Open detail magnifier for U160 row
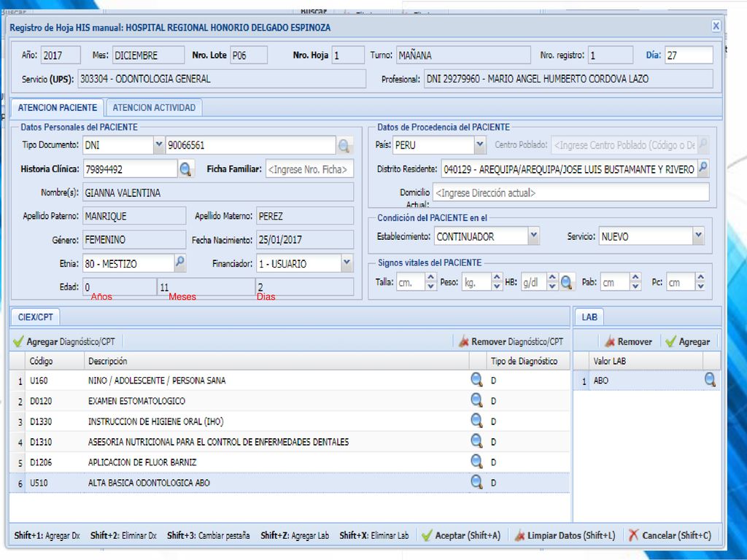Viewport: 747px width, 560px height. coord(476,379)
